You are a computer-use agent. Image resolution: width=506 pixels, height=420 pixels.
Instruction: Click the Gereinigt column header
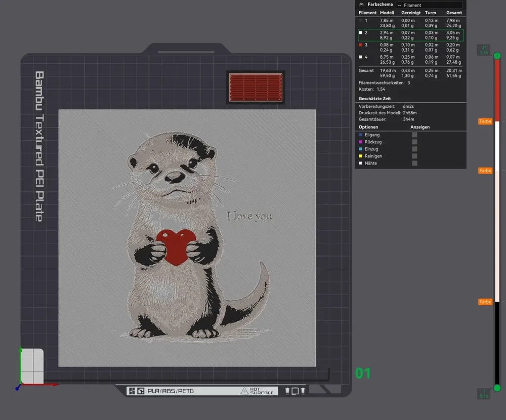pos(411,13)
